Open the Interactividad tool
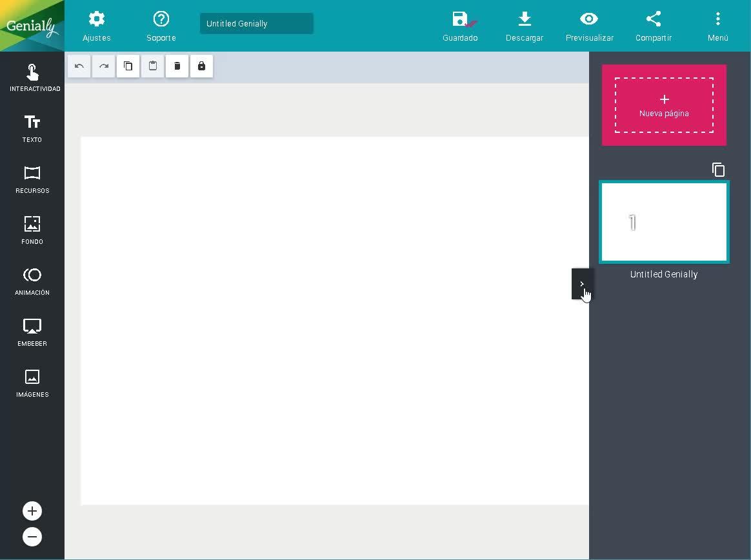The image size is (751, 560). pyautogui.click(x=32, y=77)
